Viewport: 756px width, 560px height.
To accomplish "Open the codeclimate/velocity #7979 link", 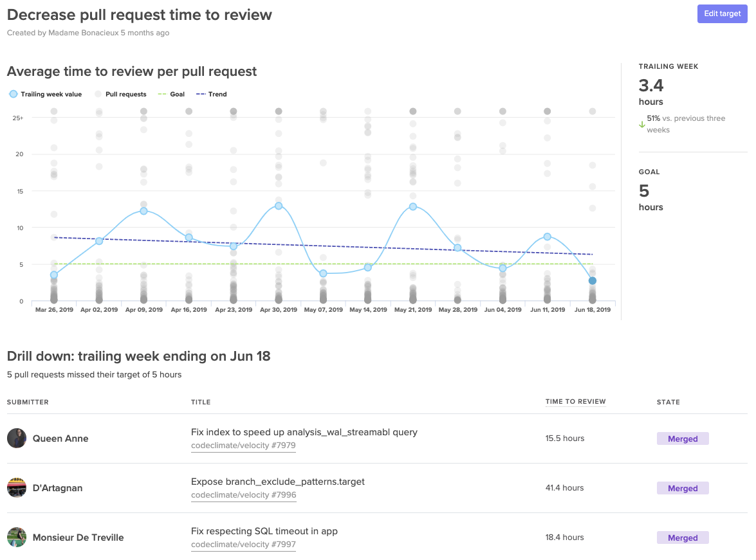I will click(243, 445).
